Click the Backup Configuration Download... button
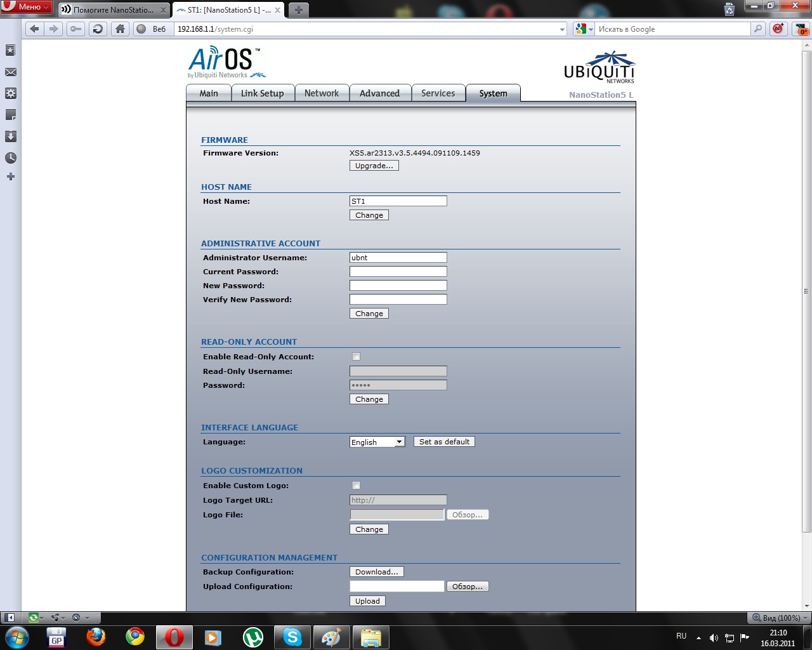Image resolution: width=812 pixels, height=650 pixels. (x=377, y=572)
